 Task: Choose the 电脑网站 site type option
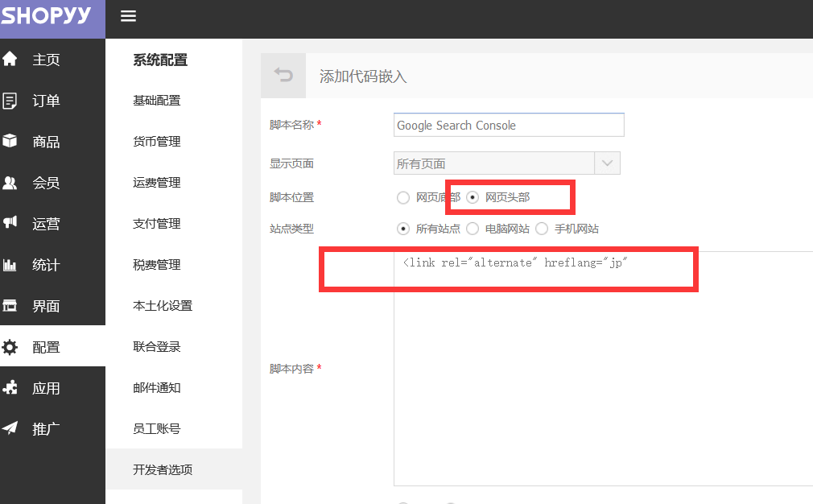(473, 229)
